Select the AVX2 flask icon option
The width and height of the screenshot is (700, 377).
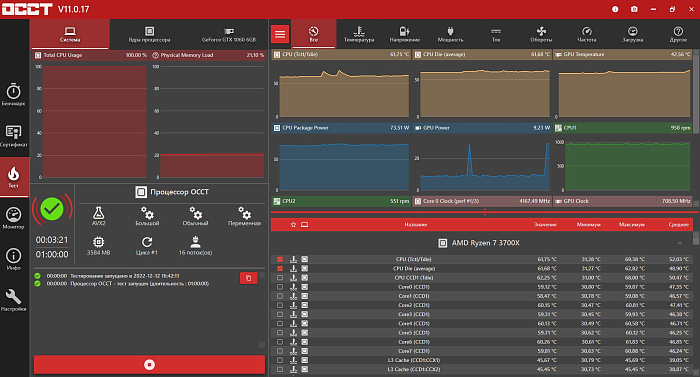pos(99,216)
